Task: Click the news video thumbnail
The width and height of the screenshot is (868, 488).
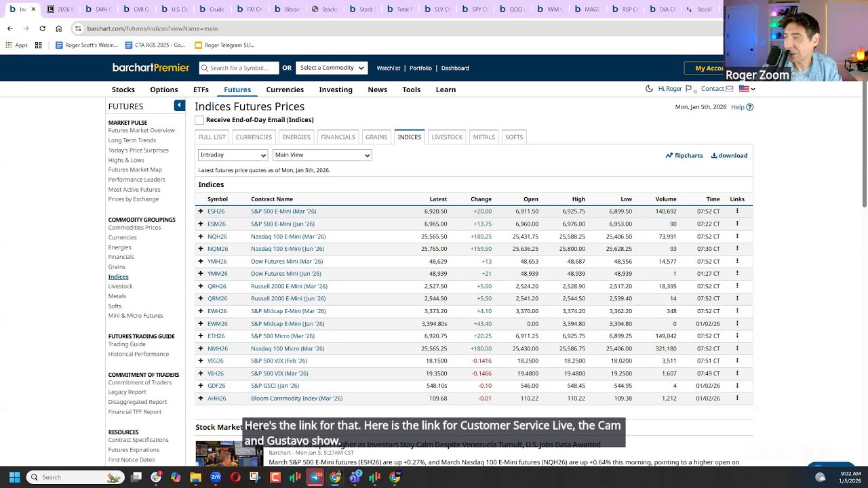Action: [229, 453]
